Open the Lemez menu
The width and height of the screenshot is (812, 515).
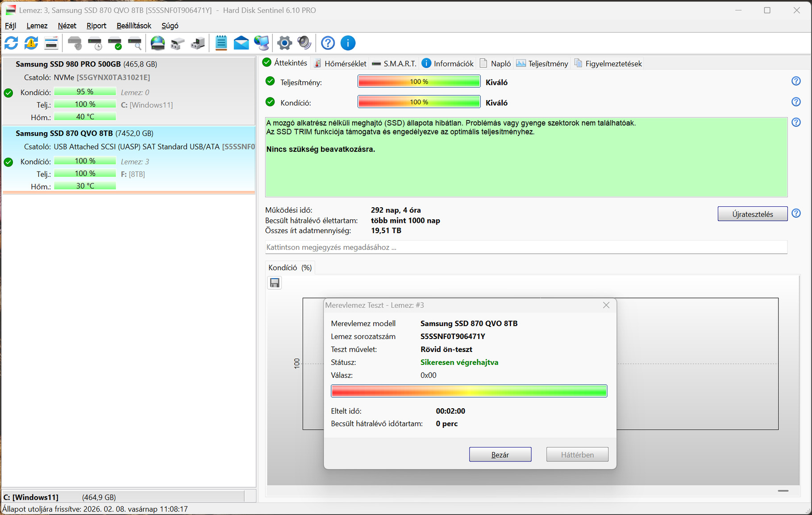[x=37, y=26]
